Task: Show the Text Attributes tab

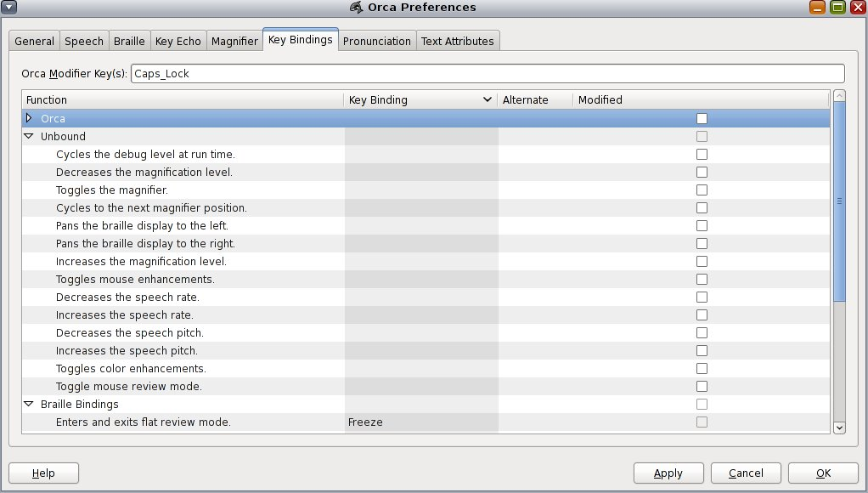Action: coord(458,41)
